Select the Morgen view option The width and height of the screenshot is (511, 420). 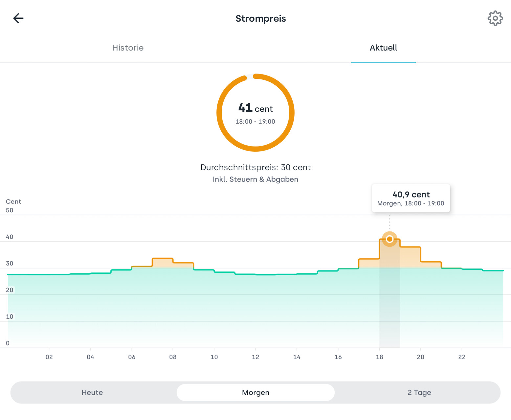coord(255,392)
